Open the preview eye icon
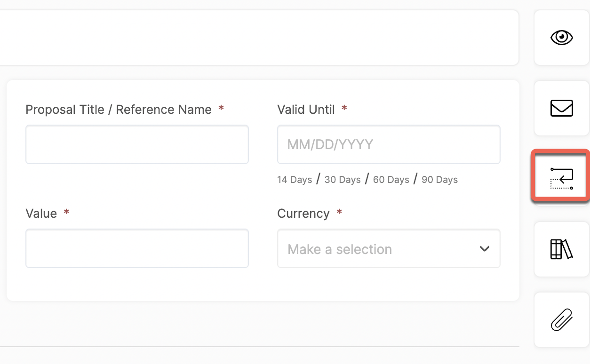Image resolution: width=590 pixels, height=364 pixels. coord(562,37)
